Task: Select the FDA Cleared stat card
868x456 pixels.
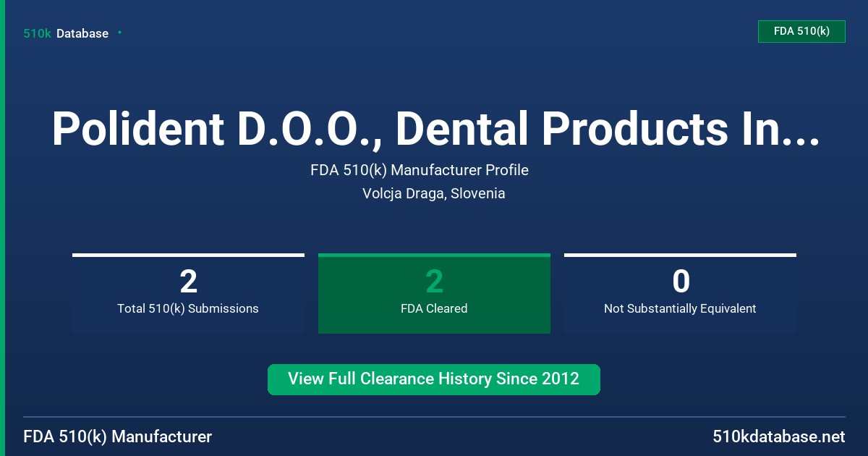Action: click(434, 294)
